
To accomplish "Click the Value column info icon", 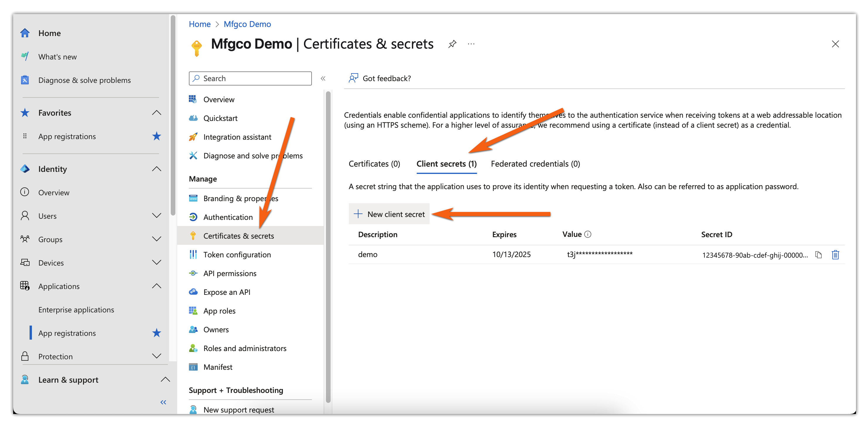I will (588, 235).
